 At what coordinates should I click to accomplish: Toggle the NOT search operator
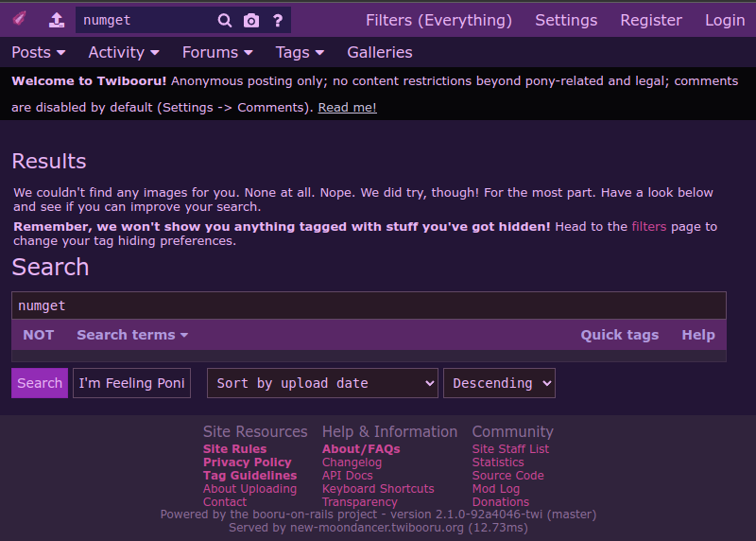coord(39,335)
